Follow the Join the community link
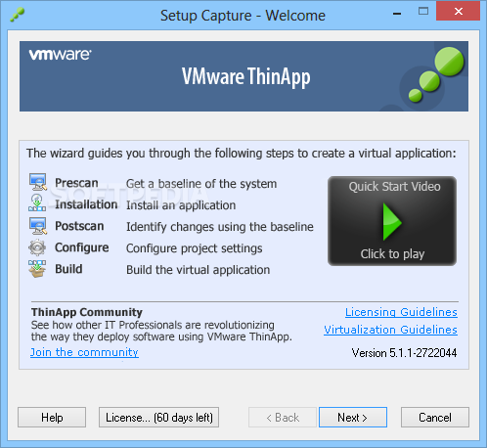 (x=84, y=352)
